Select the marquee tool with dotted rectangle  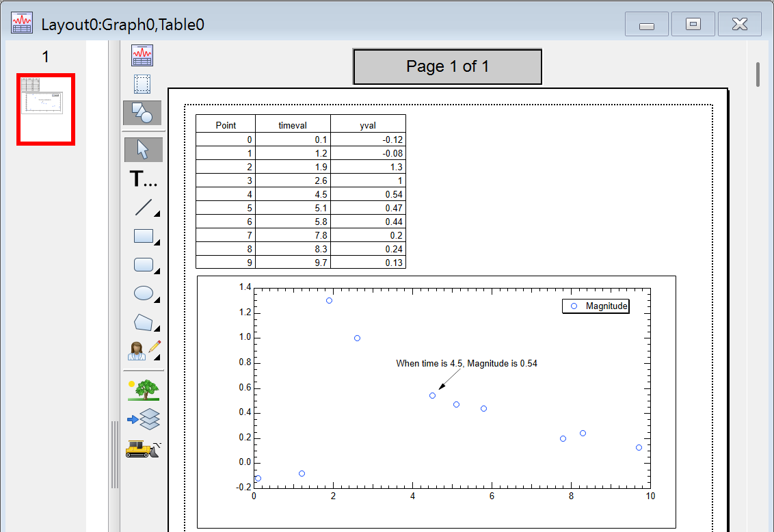[x=142, y=84]
